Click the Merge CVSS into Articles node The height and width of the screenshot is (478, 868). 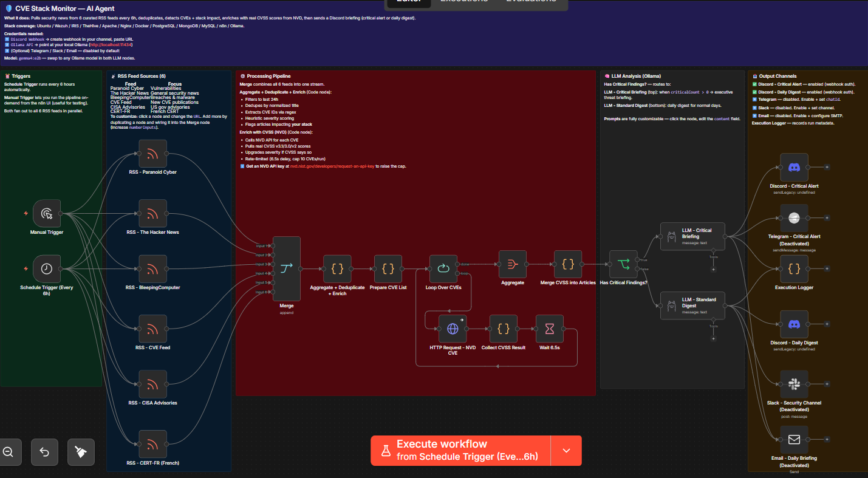coord(568,264)
